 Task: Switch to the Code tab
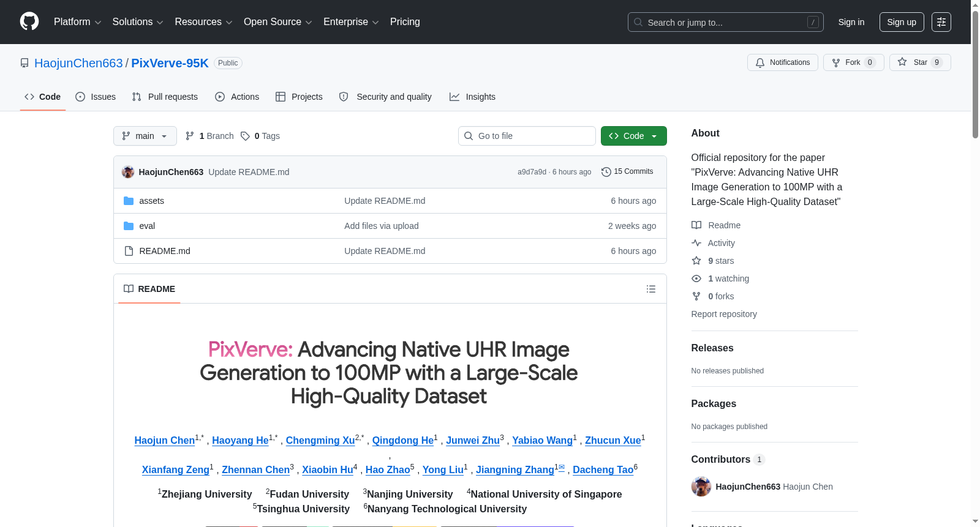pos(43,97)
